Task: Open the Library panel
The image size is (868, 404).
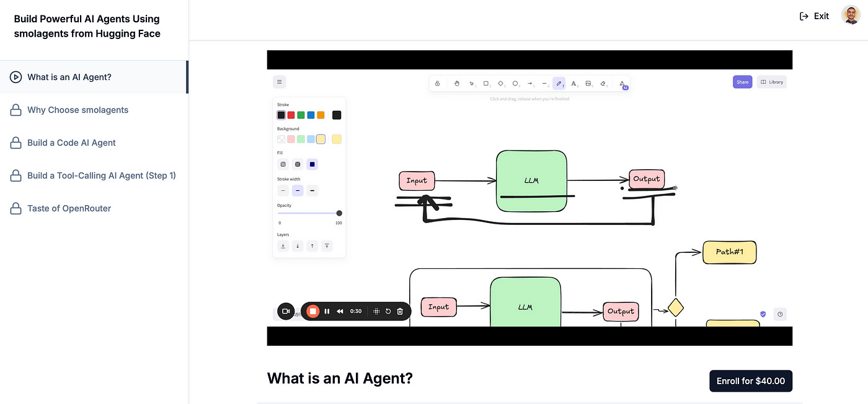Action: [772, 82]
